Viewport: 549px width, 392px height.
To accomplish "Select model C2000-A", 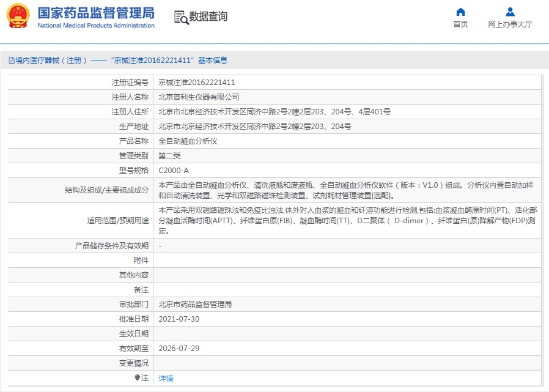I will pyautogui.click(x=174, y=171).
